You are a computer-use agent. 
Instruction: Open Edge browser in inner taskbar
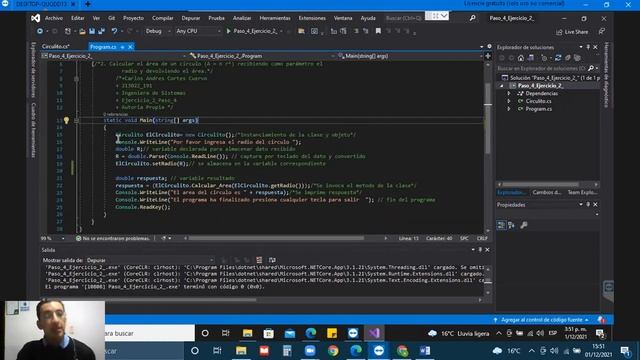[311, 333]
